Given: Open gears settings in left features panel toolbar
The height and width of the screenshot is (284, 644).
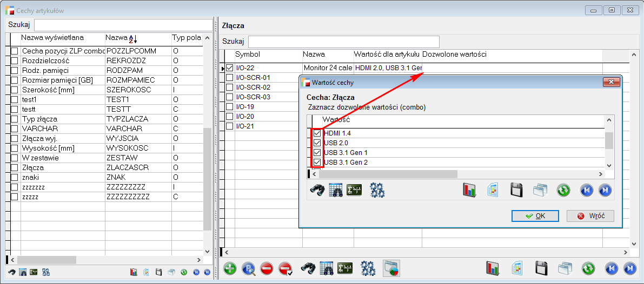Looking at the screenshot, I should click(46, 272).
